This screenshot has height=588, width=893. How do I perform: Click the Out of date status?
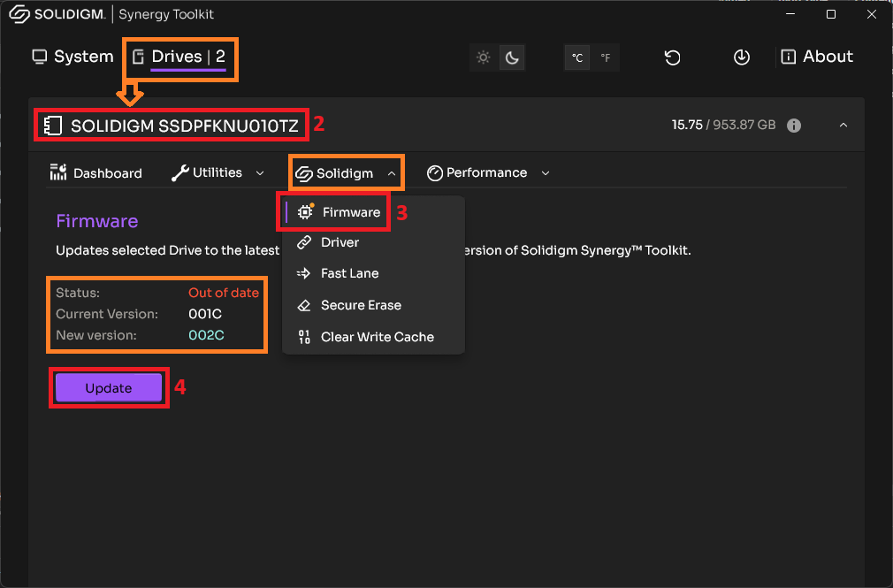(x=224, y=293)
